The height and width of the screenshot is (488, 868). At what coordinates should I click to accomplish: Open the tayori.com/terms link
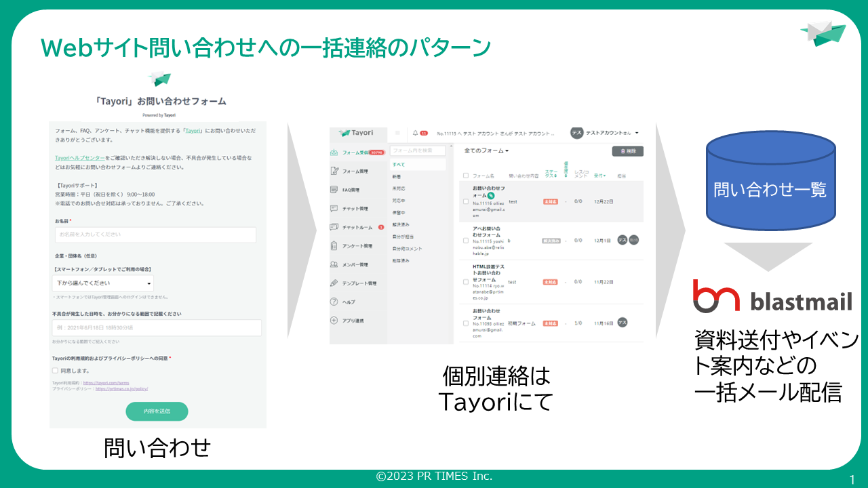click(106, 383)
